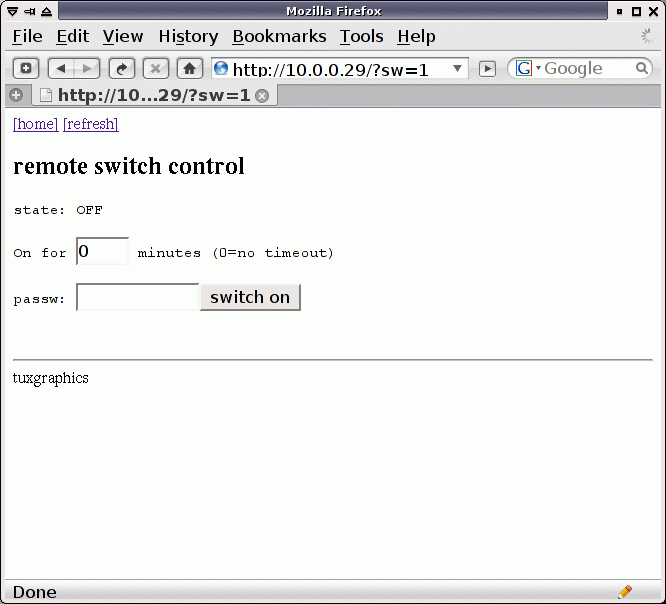Open the Tools menu
Screen dimensions: 666x604
tap(361, 37)
